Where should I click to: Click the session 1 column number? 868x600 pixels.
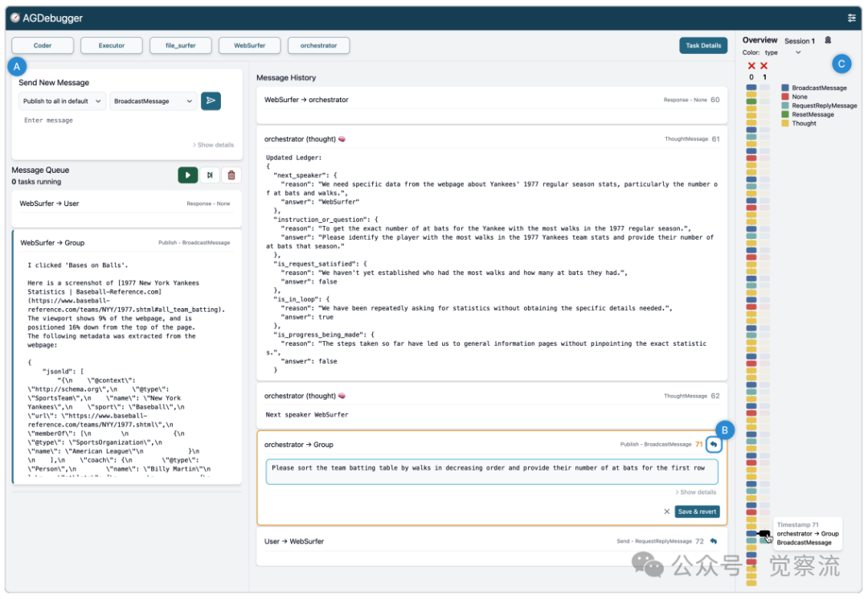tap(764, 77)
